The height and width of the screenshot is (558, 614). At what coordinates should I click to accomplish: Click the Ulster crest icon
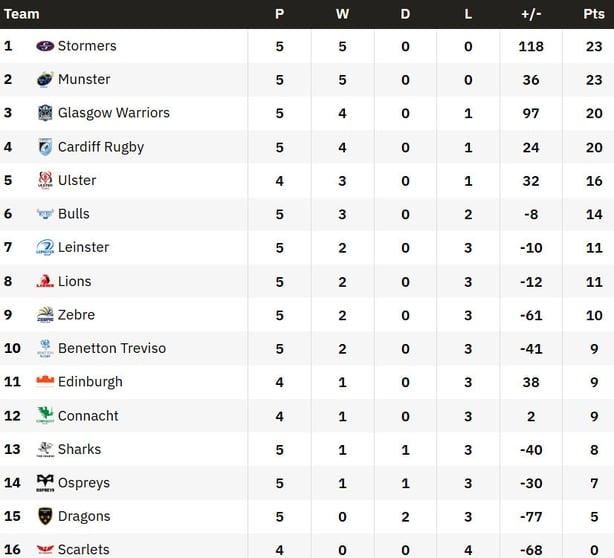point(45,180)
